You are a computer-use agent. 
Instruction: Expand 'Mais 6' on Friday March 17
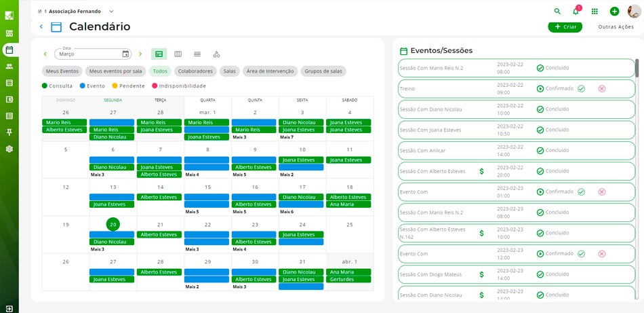coord(287,212)
